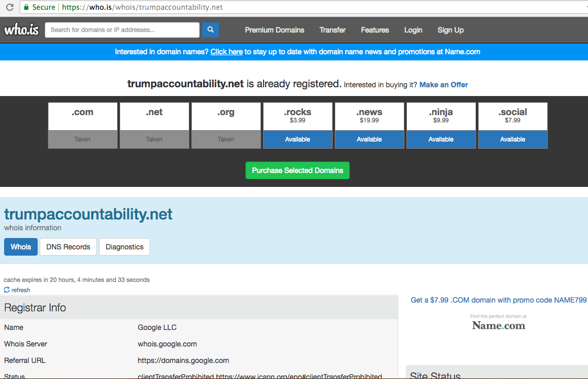The width and height of the screenshot is (588, 379).
Task: Click the Name.com advertisement logo
Action: 498,325
